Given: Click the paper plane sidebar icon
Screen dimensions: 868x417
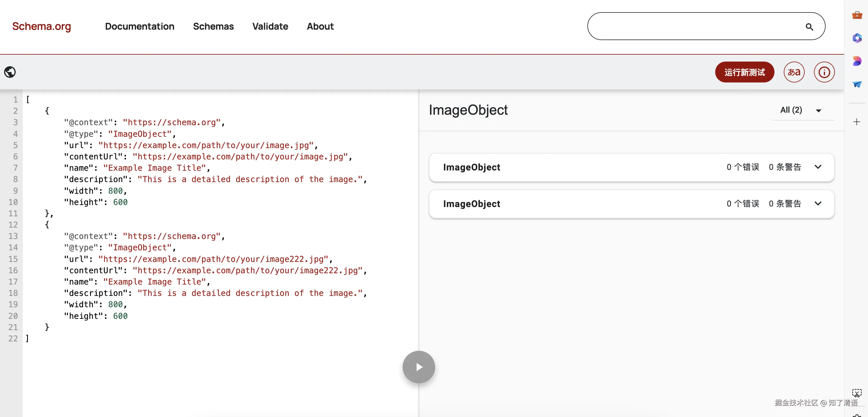Looking at the screenshot, I should 857,84.
